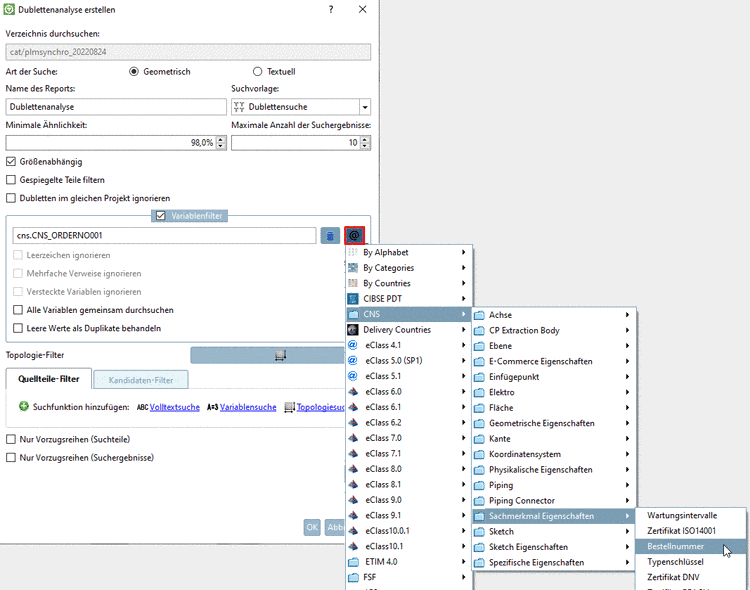Image resolution: width=750 pixels, height=590 pixels.
Task: Toggle the Variablenfilter checkbox
Action: pos(161,216)
